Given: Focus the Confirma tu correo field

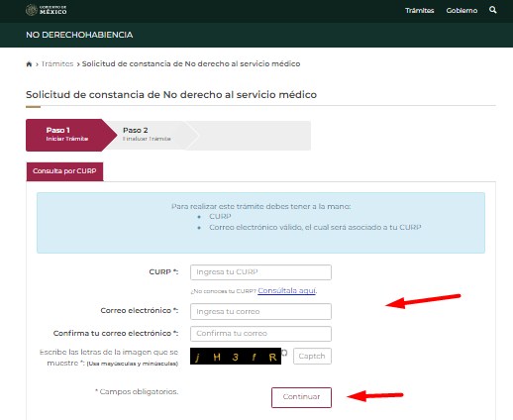Looking at the screenshot, I should (260, 334).
